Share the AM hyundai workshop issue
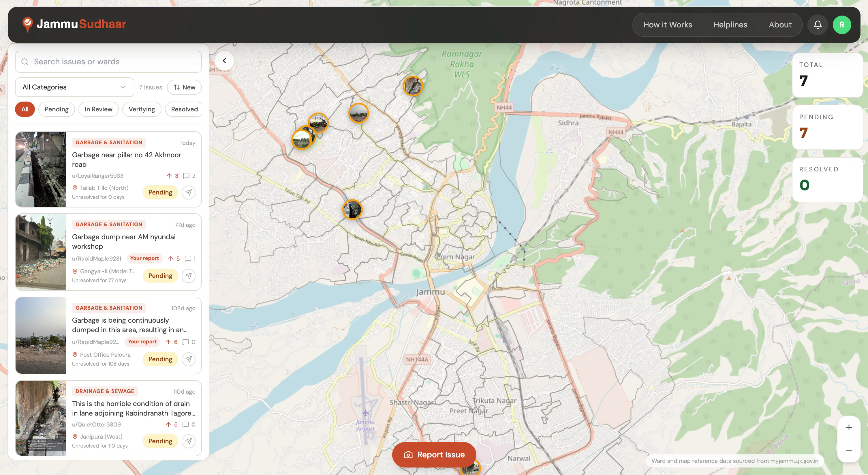This screenshot has width=868, height=475. [189, 276]
